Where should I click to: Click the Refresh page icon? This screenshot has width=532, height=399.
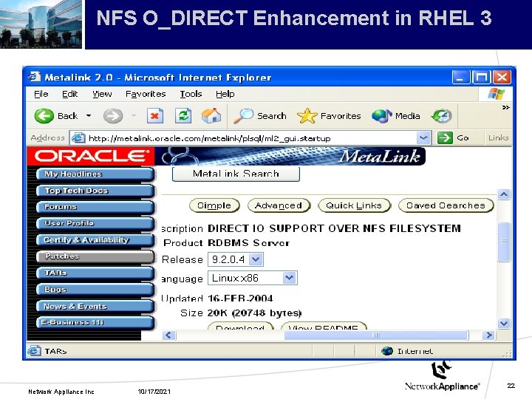pyautogui.click(x=183, y=116)
